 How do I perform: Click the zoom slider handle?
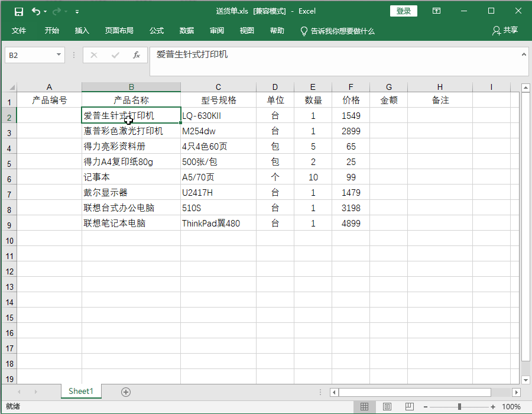pyautogui.click(x=459, y=406)
